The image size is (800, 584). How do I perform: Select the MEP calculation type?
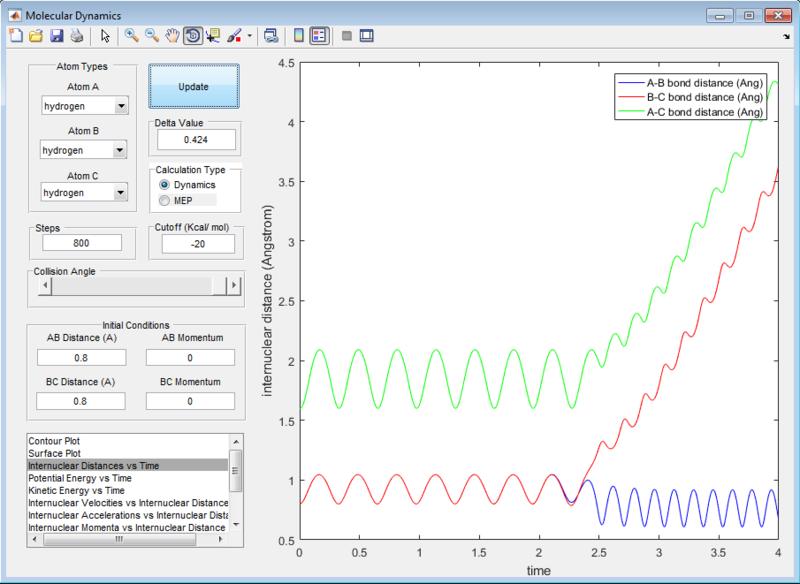(x=165, y=201)
